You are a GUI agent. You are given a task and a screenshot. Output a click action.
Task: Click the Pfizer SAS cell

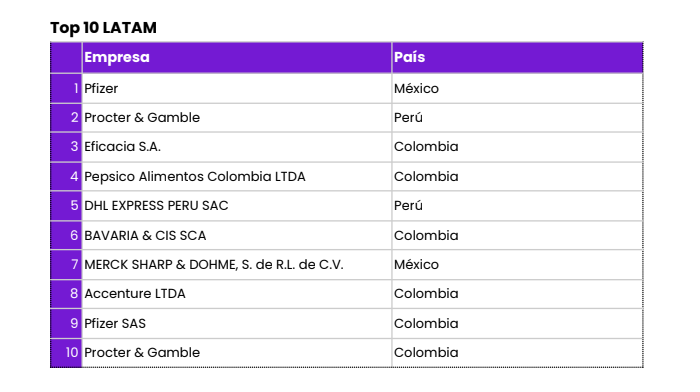pyautogui.click(x=237, y=323)
